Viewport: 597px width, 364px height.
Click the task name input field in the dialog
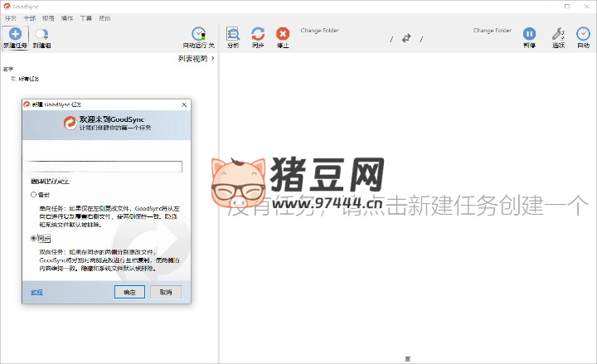(x=104, y=167)
